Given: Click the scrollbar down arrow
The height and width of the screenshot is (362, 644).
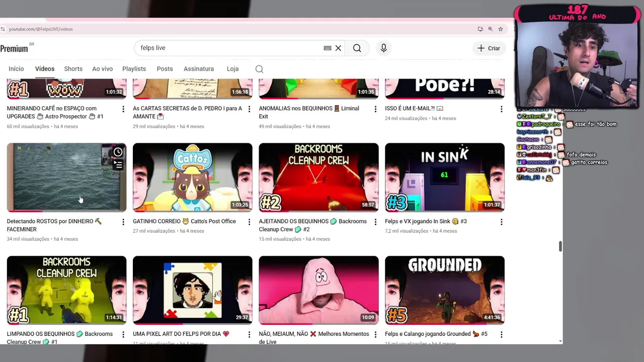Looking at the screenshot, I should point(560,341).
